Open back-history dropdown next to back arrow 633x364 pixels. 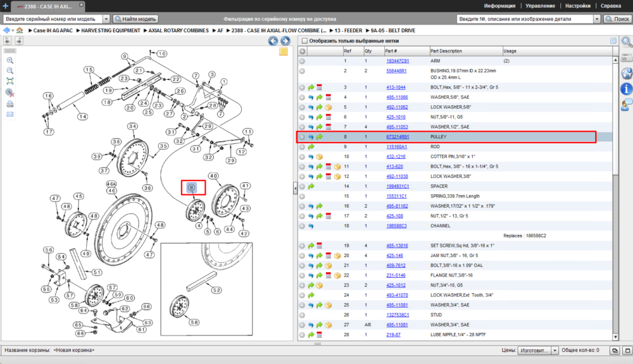pyautogui.click(x=13, y=30)
